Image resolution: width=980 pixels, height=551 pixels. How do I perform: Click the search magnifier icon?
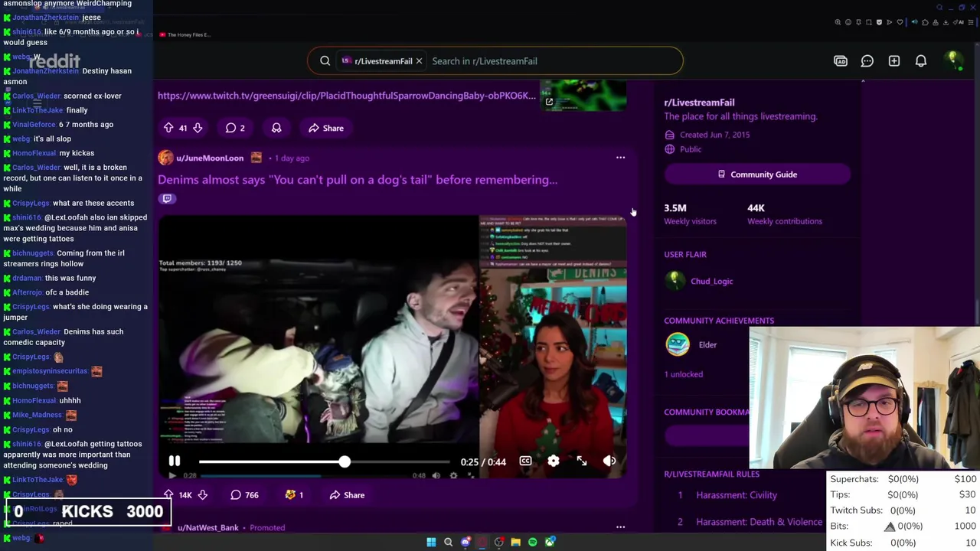[x=325, y=61]
